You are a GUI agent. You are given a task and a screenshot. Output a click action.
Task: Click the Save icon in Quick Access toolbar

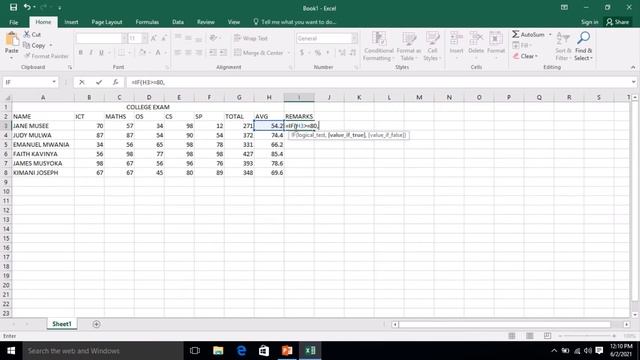[13, 7]
